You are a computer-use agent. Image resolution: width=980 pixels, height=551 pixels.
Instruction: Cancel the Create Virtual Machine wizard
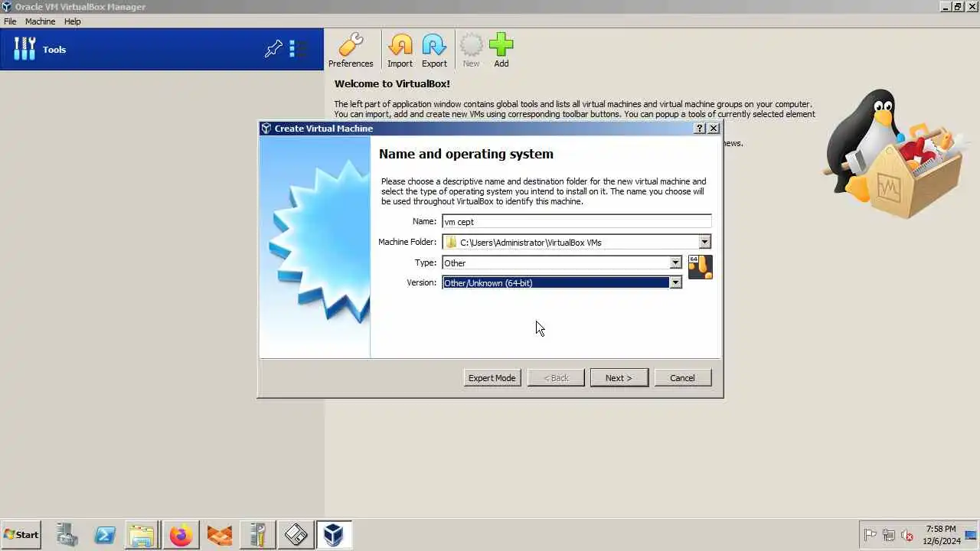[682, 378]
